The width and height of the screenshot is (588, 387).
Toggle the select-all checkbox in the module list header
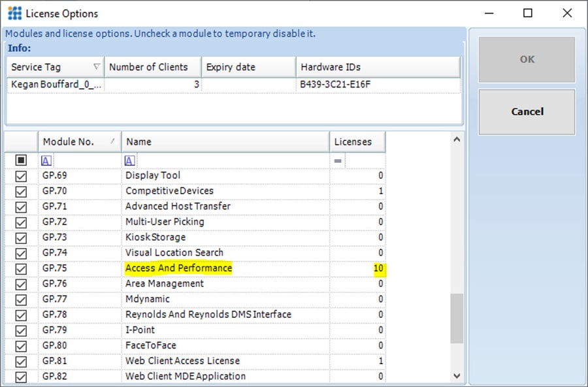[x=21, y=159]
